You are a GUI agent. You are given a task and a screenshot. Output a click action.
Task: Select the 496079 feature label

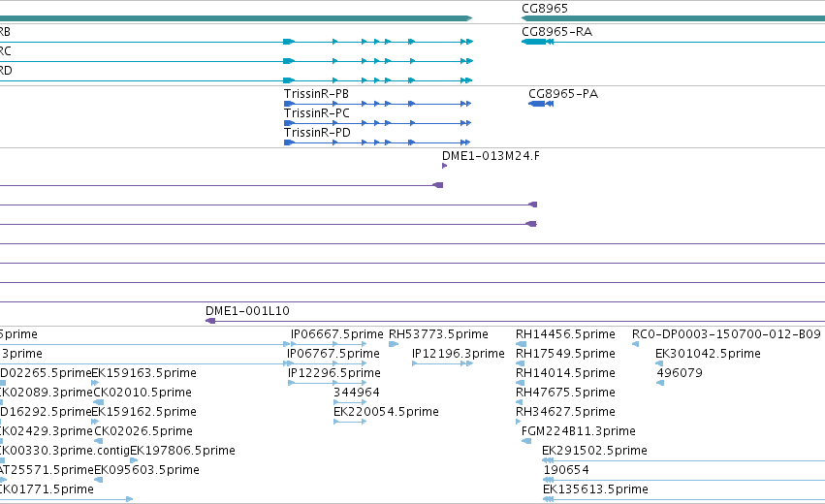click(x=680, y=373)
